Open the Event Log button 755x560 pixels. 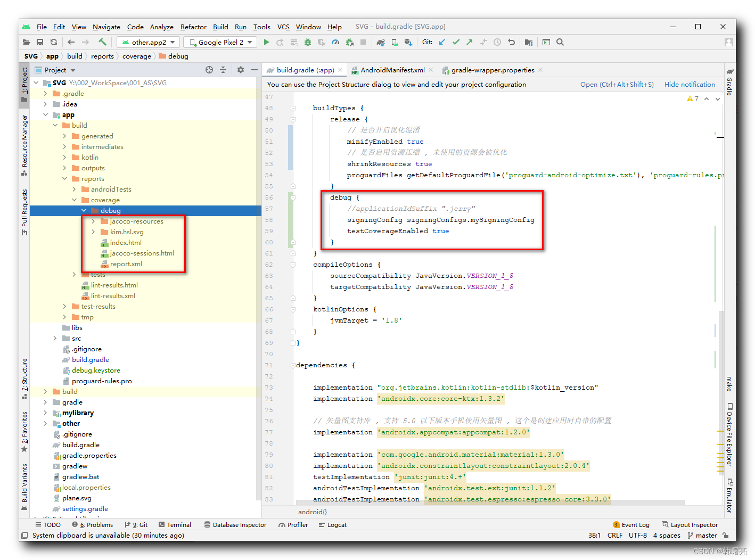[631, 525]
